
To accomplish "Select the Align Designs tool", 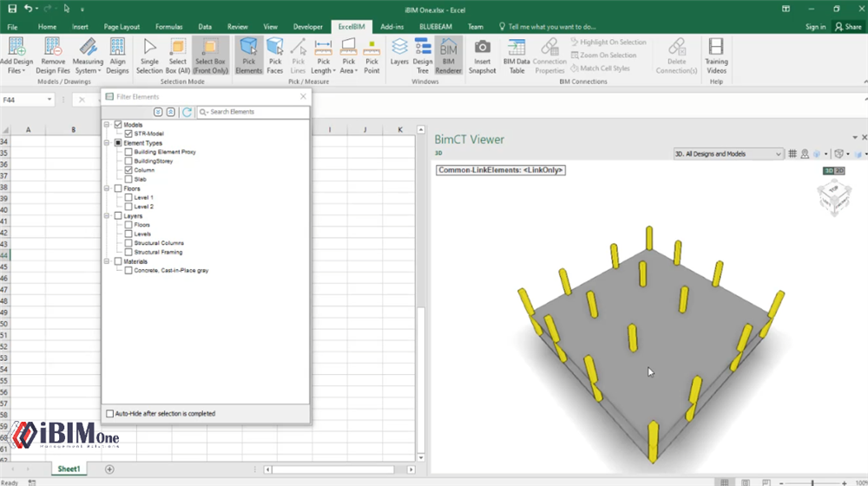I will [117, 56].
